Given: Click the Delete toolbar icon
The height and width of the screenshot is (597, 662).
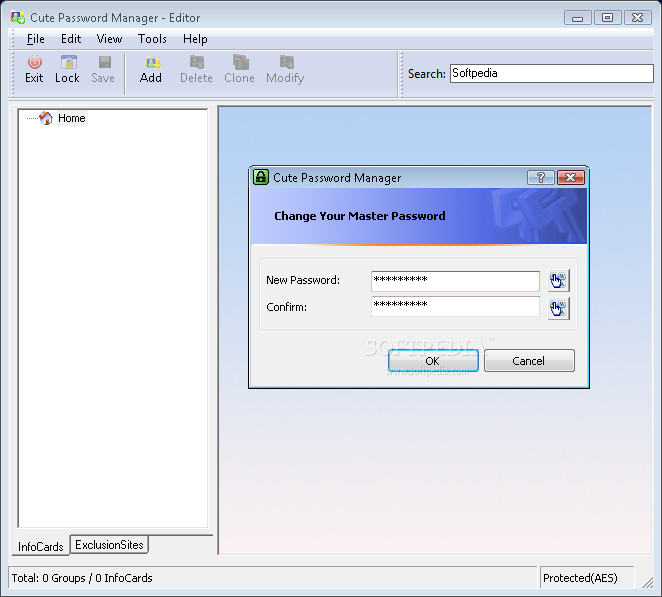Looking at the screenshot, I should 196,69.
